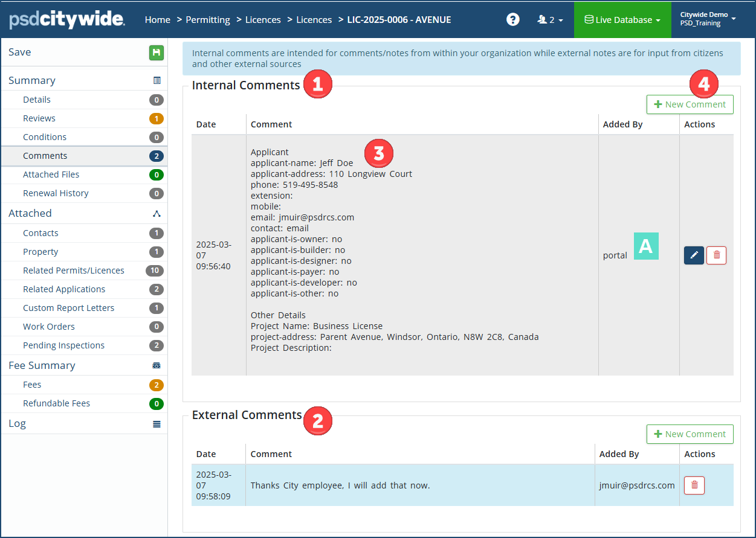The image size is (756, 538).
Task: Go to Permitting breadcrumb
Action: [x=208, y=20]
